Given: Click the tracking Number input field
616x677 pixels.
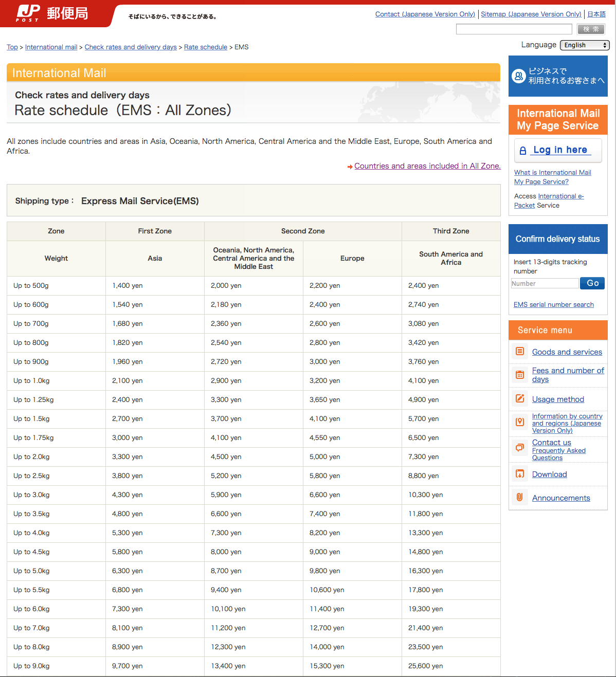Looking at the screenshot, I should point(545,283).
